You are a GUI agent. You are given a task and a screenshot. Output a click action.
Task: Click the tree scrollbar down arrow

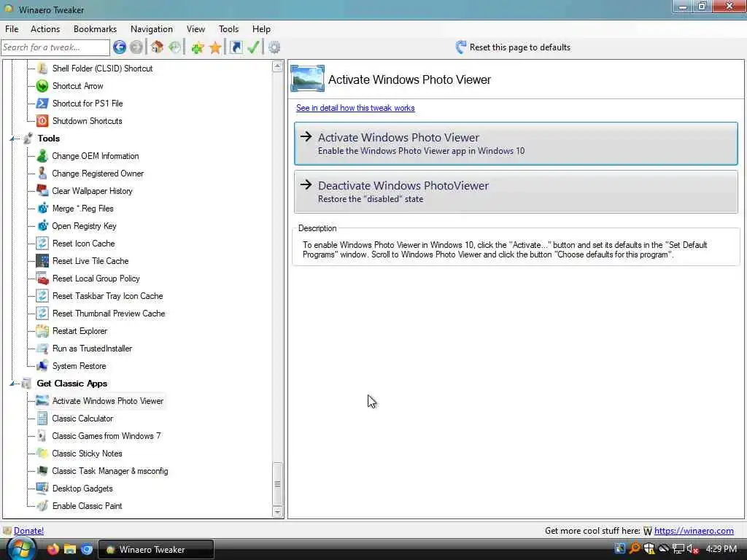click(x=278, y=512)
